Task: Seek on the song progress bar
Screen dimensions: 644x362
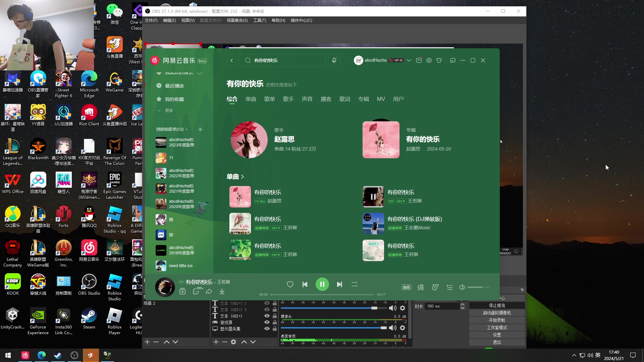Action: coord(322,295)
